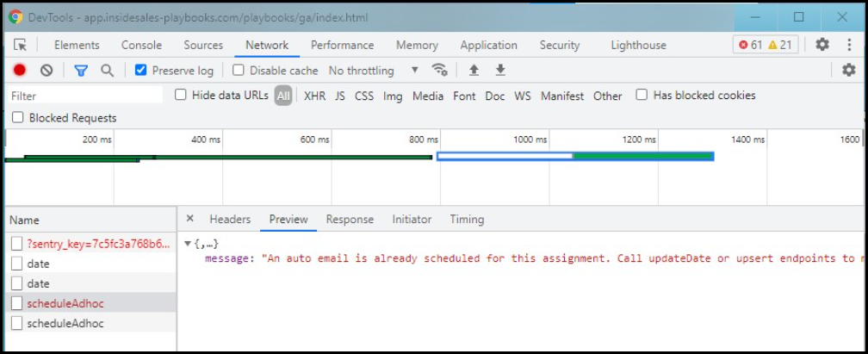The height and width of the screenshot is (354, 868).
Task: Check Hide data URLs option
Action: click(181, 95)
